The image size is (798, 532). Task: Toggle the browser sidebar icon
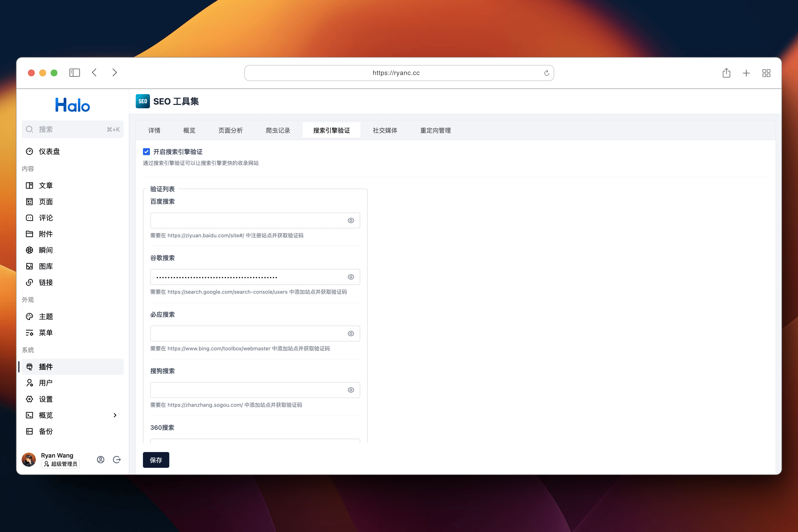click(x=74, y=73)
